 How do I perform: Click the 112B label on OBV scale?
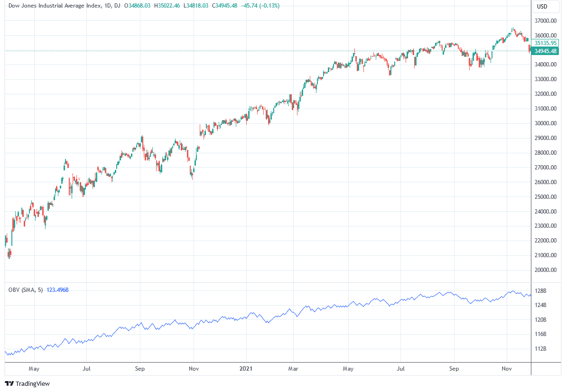(540, 349)
